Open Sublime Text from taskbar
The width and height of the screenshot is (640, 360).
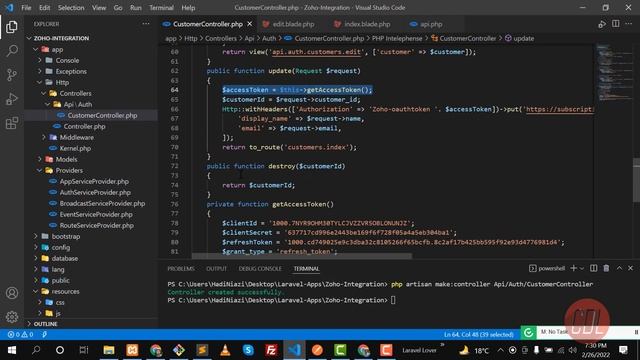[202, 350]
